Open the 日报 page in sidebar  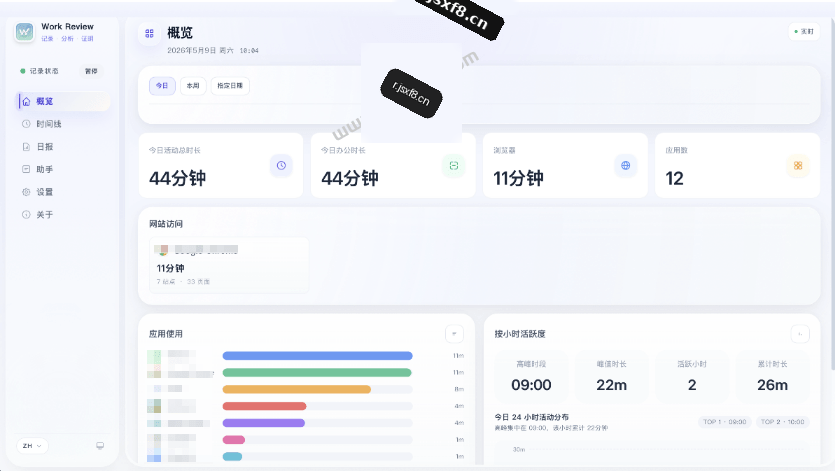pos(63,147)
